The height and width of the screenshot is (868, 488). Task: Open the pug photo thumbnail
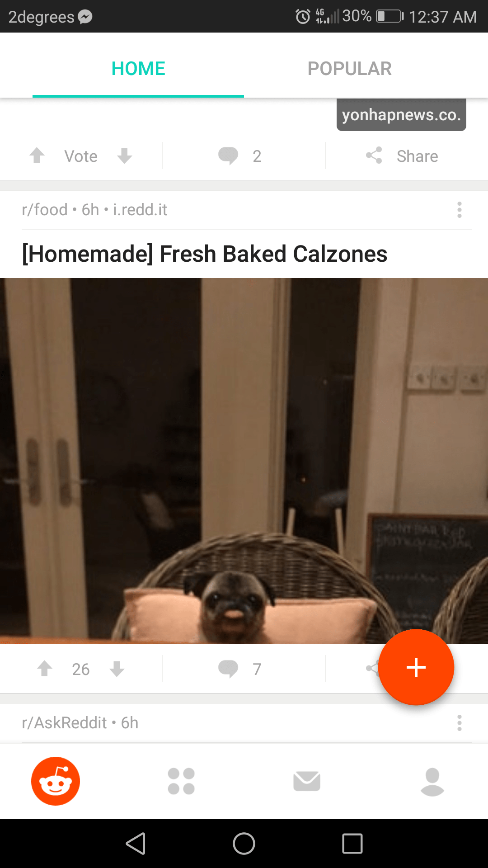(x=244, y=461)
